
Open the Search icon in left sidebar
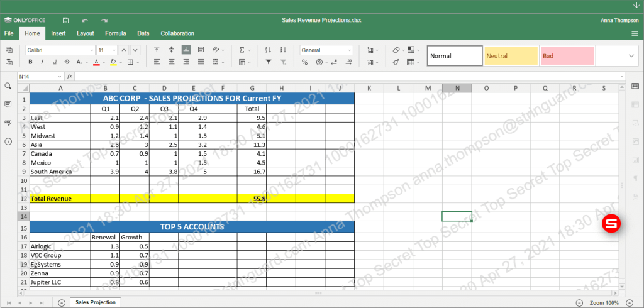click(x=8, y=86)
